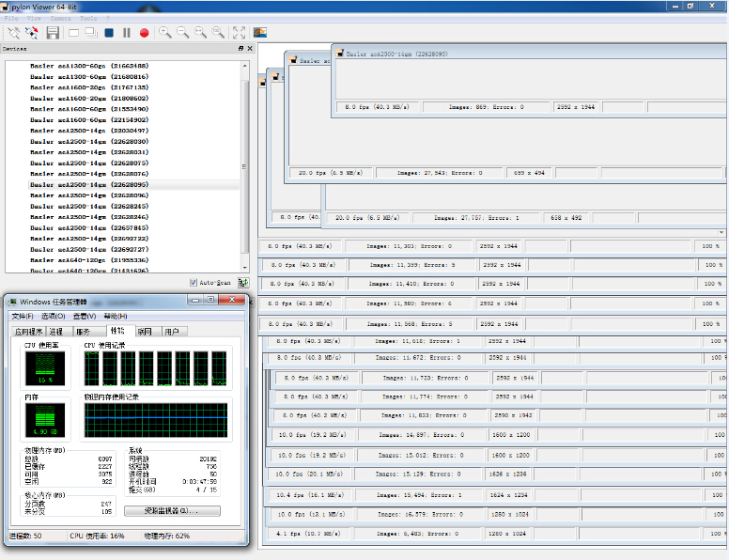Click the Zoom In magnifier icon

click(165, 32)
